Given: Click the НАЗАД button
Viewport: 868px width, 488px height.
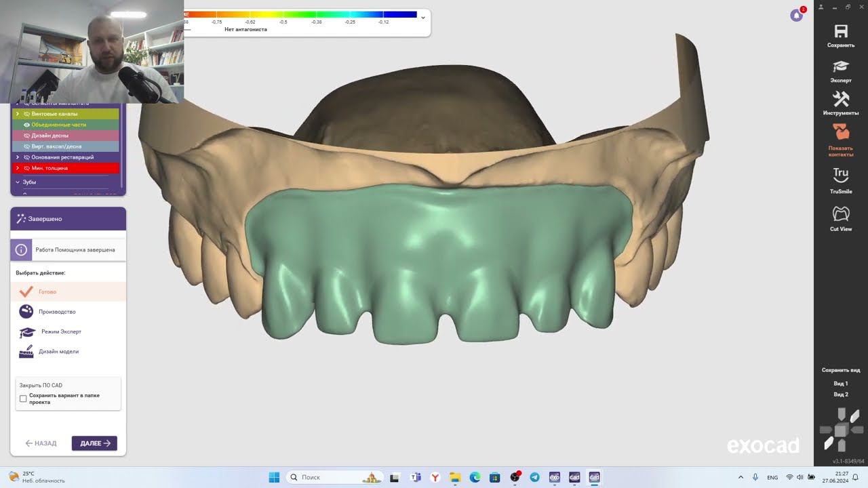Looking at the screenshot, I should (41, 443).
